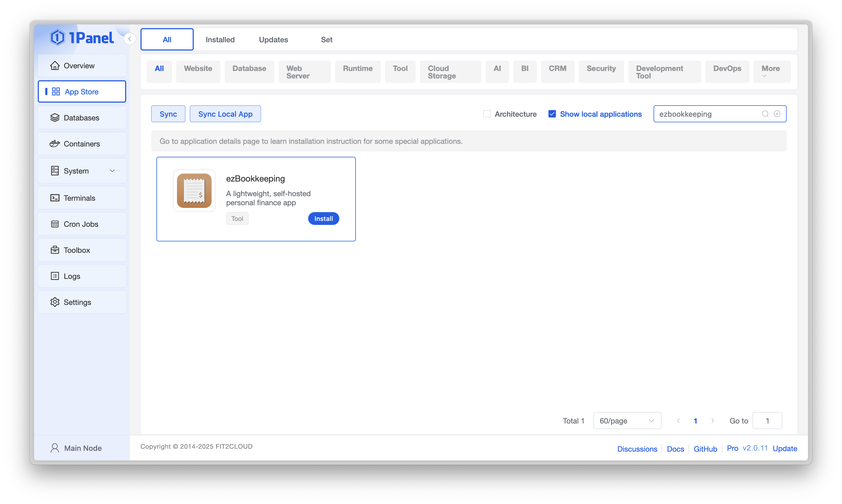Viewport: 842px width, 504px height.
Task: Switch to the Installed tab
Action: pyautogui.click(x=220, y=39)
